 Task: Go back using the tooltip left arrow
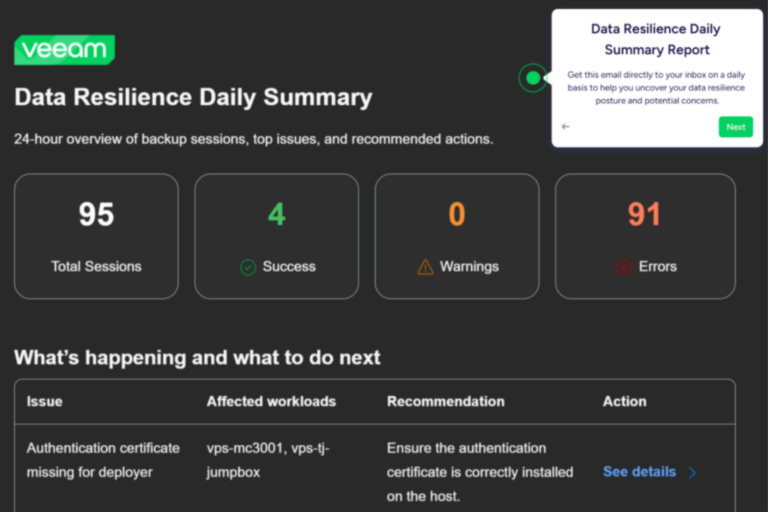566,127
